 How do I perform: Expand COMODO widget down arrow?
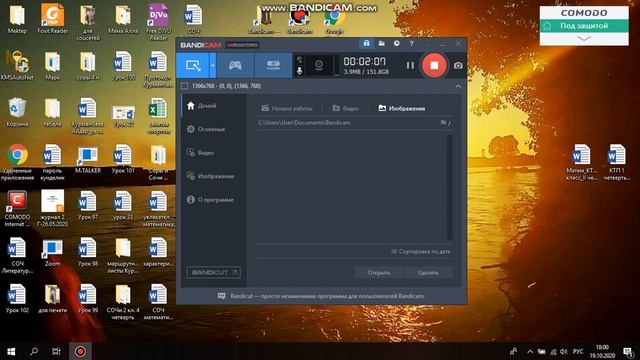[584, 38]
